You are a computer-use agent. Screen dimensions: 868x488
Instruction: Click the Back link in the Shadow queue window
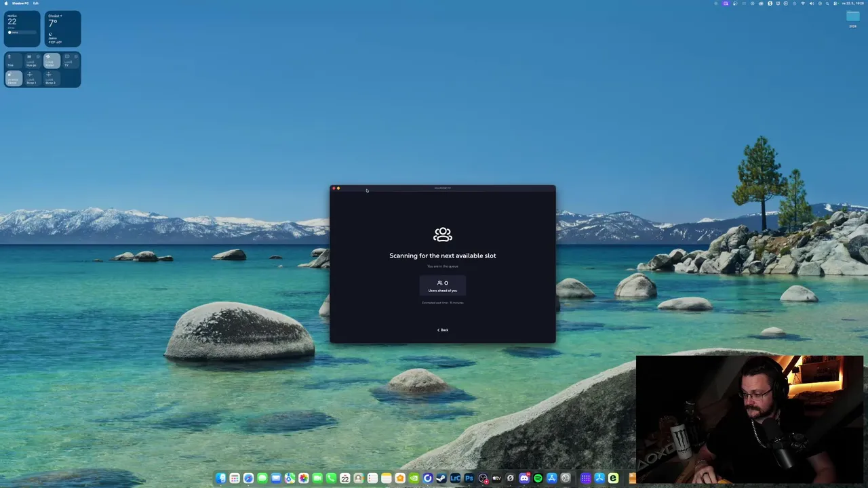[x=443, y=330]
